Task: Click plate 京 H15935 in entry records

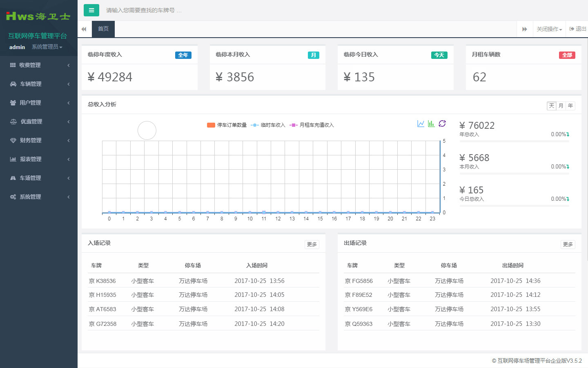Action: click(102, 295)
